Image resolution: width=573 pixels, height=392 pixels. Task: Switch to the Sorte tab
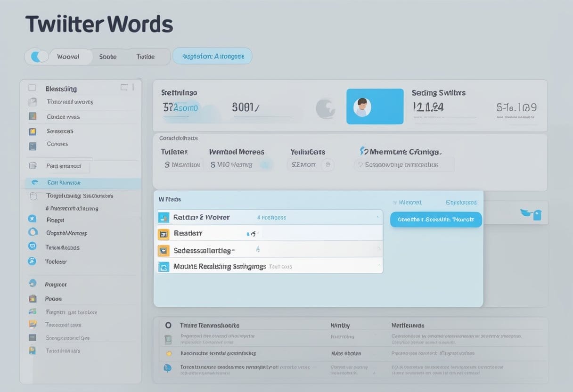pos(107,56)
